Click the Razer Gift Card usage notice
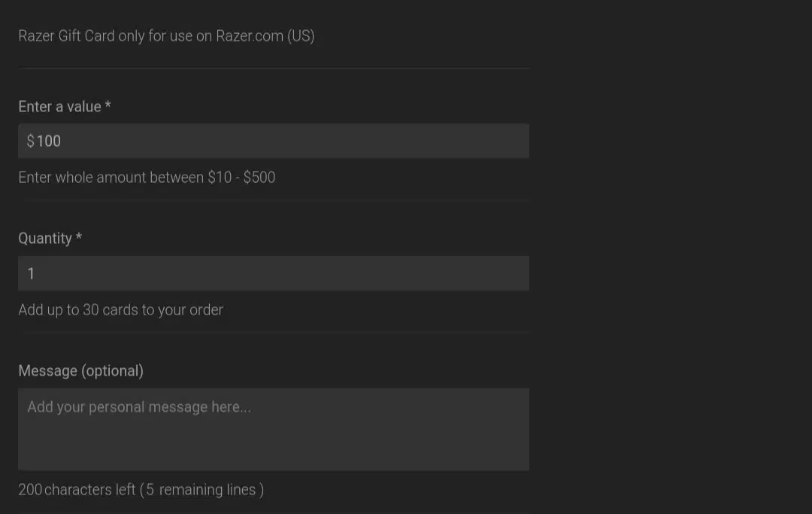Screen dimensions: 812x514 166,36
